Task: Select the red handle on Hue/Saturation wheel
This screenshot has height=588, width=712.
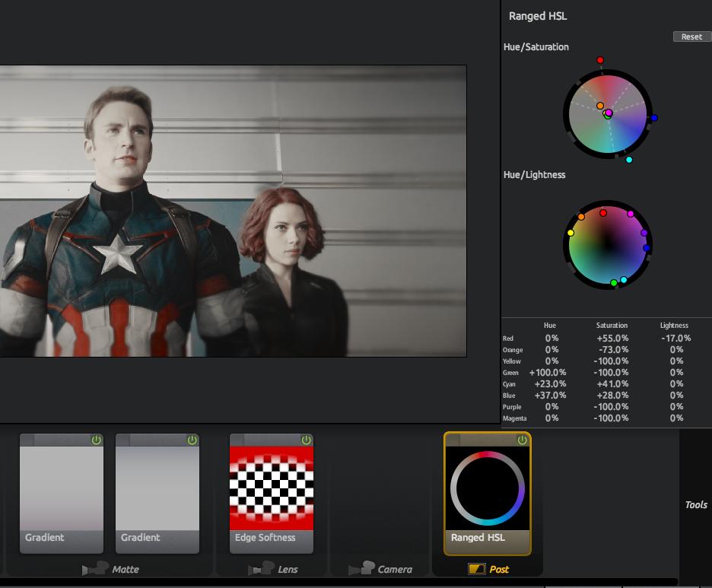Action: coord(600,60)
